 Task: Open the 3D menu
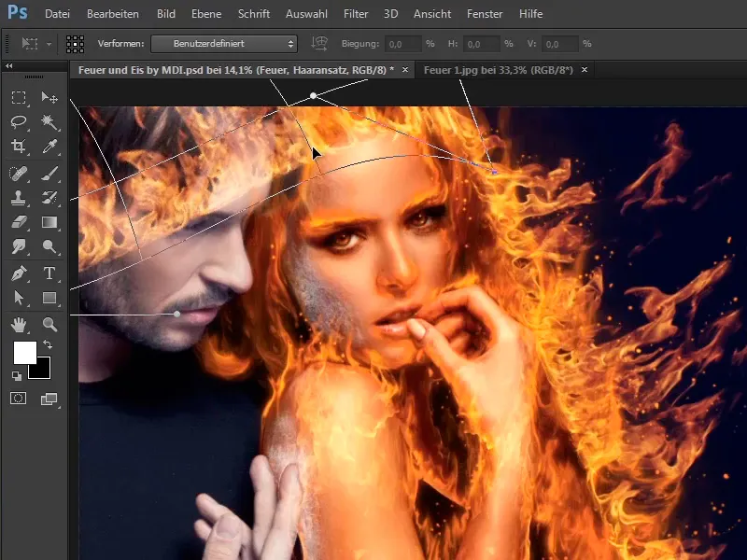[390, 14]
